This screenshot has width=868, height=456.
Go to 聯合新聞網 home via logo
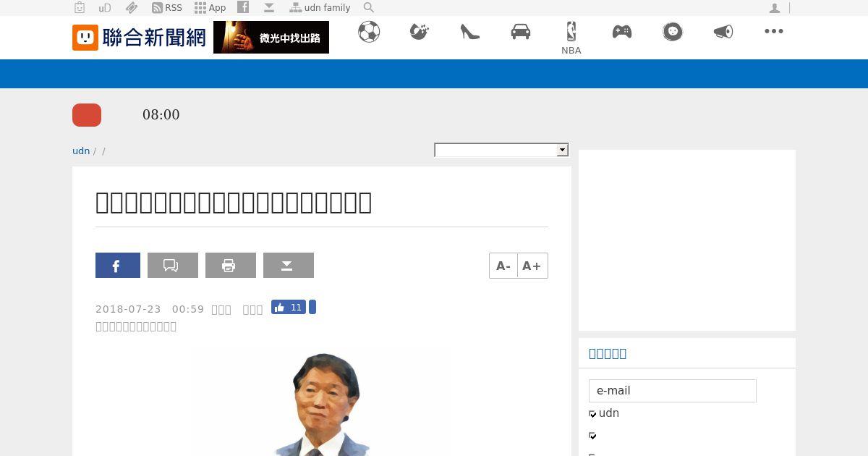139,38
